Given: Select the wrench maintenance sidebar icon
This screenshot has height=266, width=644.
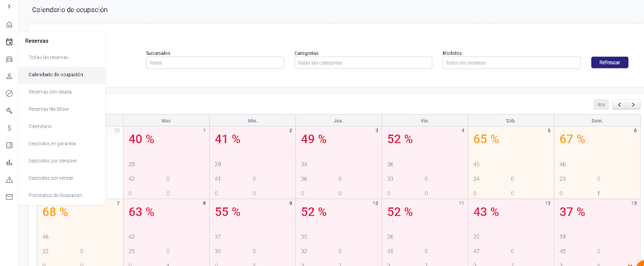Looking at the screenshot, I should 9,111.
